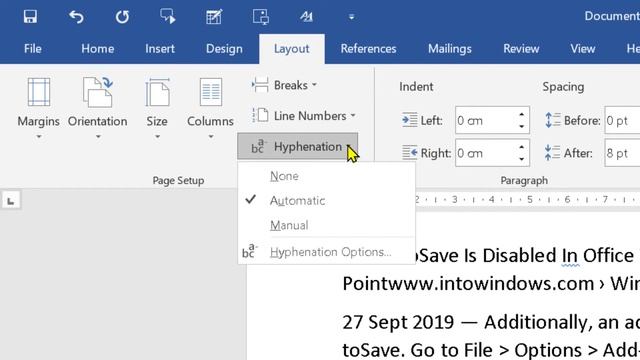Click the horizontal ruler at mark 5
The width and height of the screenshot is (640, 360).
pyautogui.click(x=529, y=200)
